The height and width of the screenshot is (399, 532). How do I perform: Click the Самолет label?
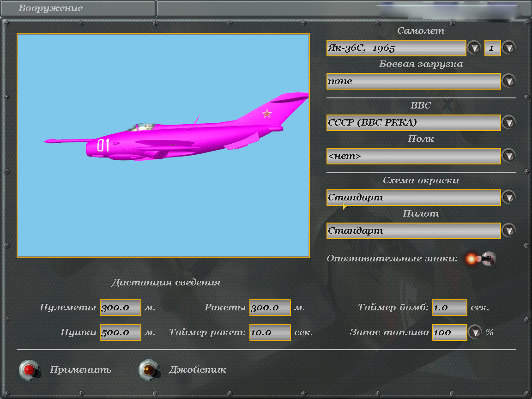tap(421, 30)
